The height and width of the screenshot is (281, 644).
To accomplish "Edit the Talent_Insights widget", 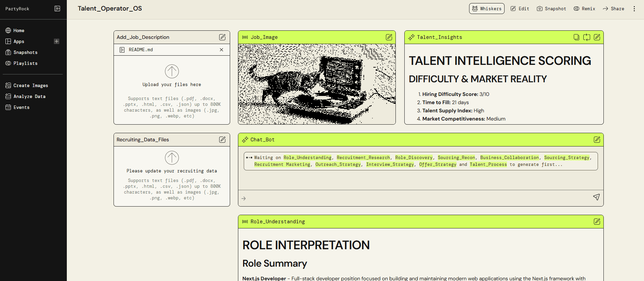I will click(597, 37).
